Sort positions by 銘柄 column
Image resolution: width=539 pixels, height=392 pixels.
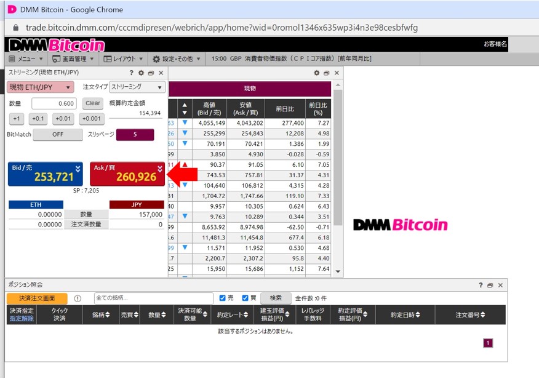click(101, 314)
